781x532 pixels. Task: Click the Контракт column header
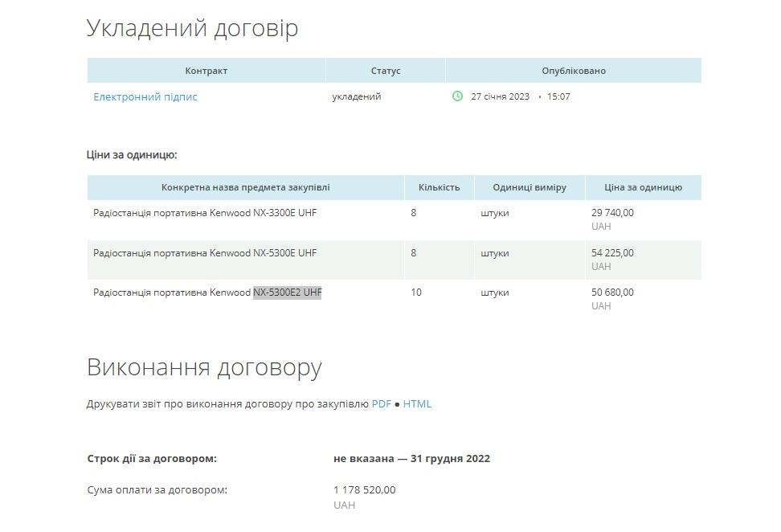206,70
